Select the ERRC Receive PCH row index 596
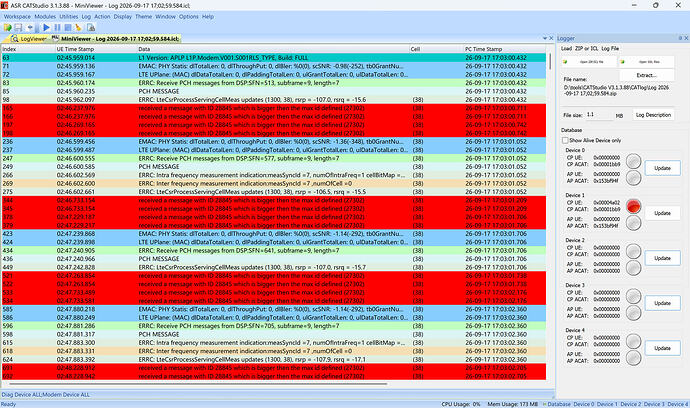690x408 pixels. click(x=274, y=326)
